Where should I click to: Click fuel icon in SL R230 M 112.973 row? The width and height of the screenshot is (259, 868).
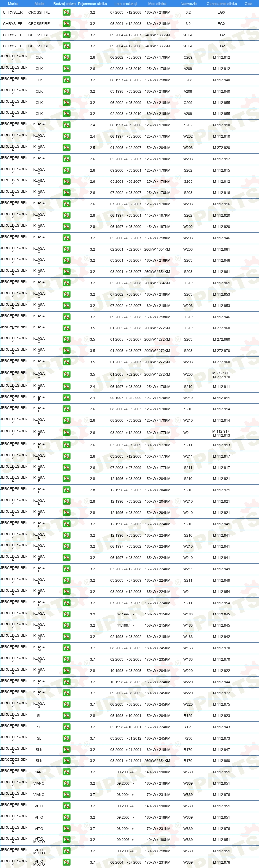coord(66,738)
